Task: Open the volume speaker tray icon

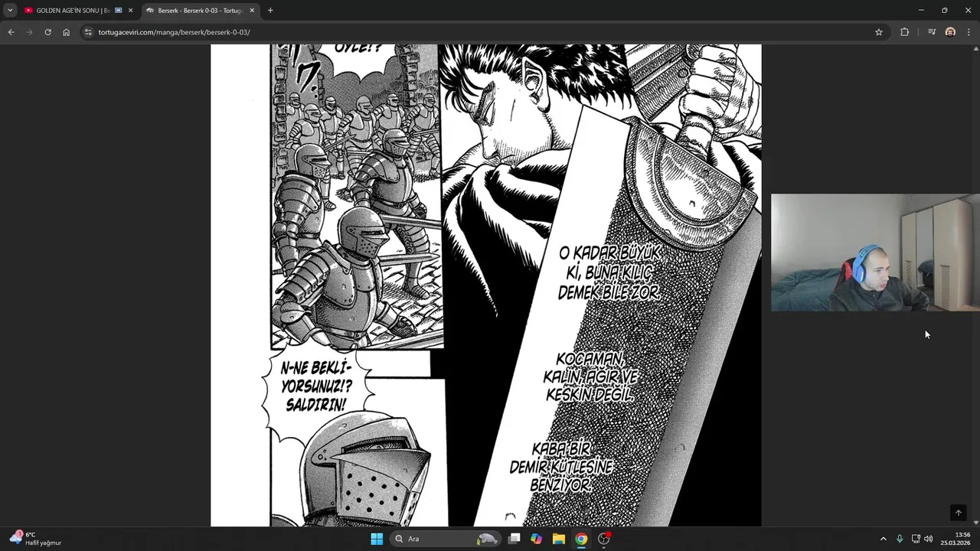Action: coord(929,539)
